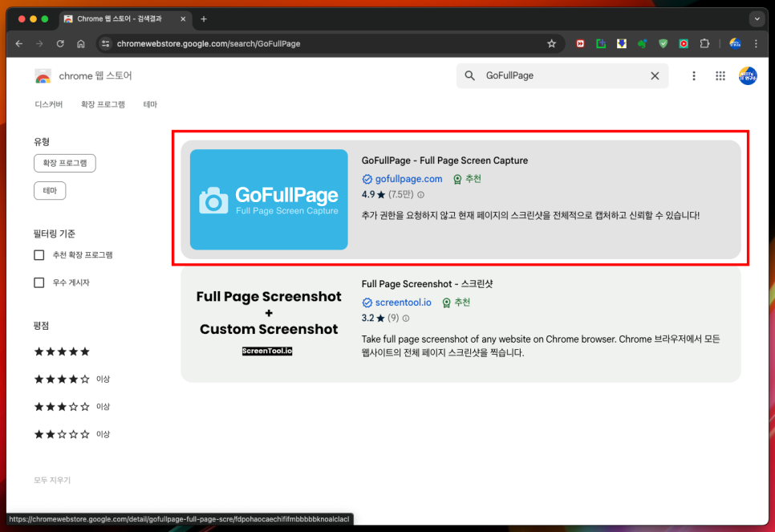Click the screentool.io 추천 badge
The height and width of the screenshot is (532, 775).
coord(456,303)
